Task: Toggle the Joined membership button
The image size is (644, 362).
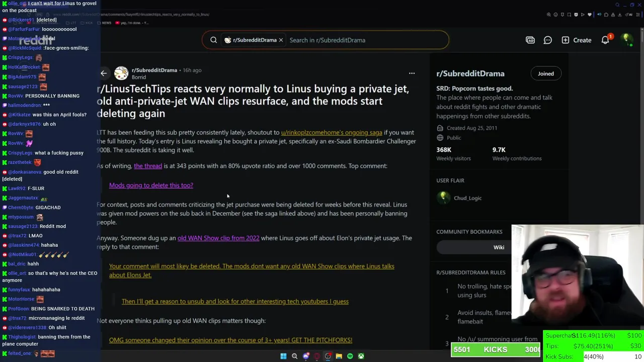Action: (546, 73)
